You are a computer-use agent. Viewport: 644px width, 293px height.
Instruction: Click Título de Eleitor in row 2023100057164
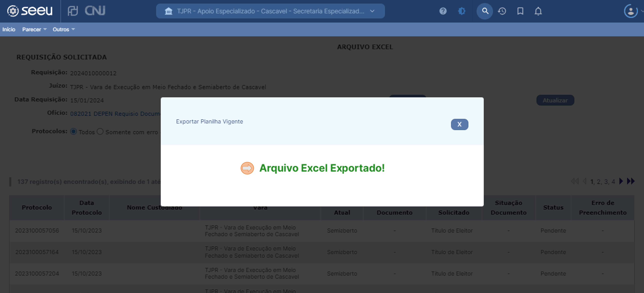[452, 252]
